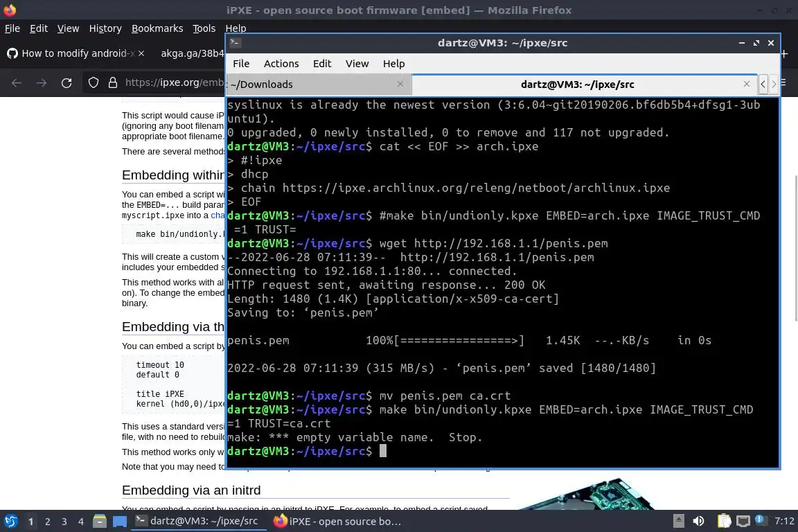Open file manager from taskbar
Image resolution: width=798 pixels, height=532 pixels.
click(100, 522)
